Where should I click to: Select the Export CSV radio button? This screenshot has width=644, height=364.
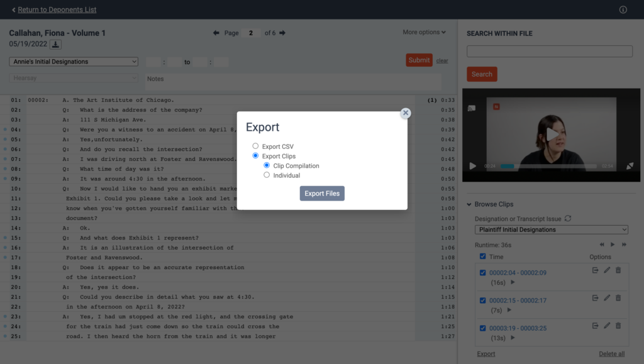255,145
